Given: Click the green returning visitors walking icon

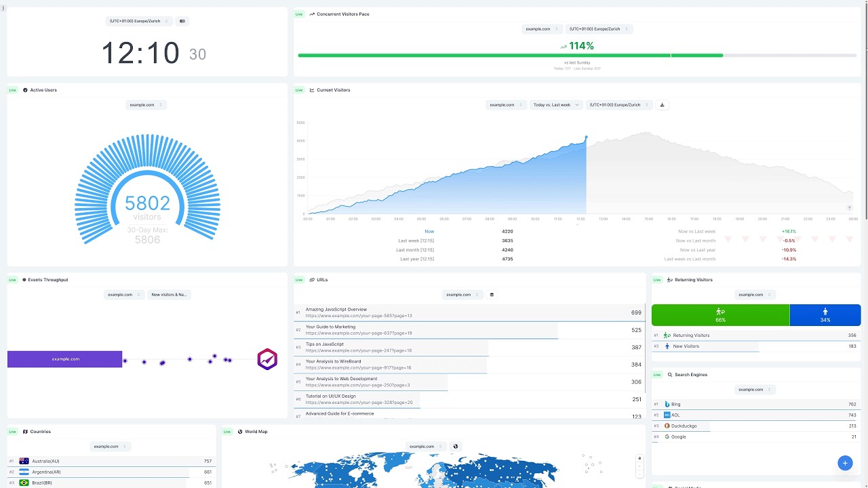Looking at the screenshot, I should click(x=720, y=312).
